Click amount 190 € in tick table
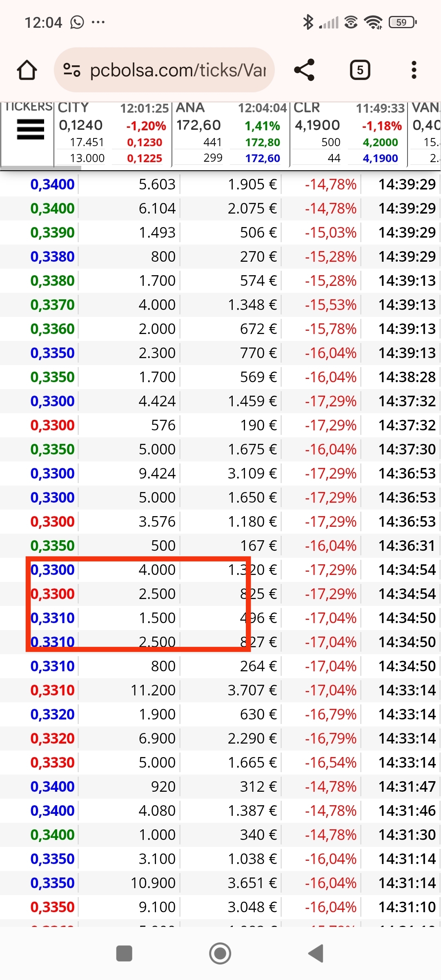The width and height of the screenshot is (441, 980). (258, 425)
